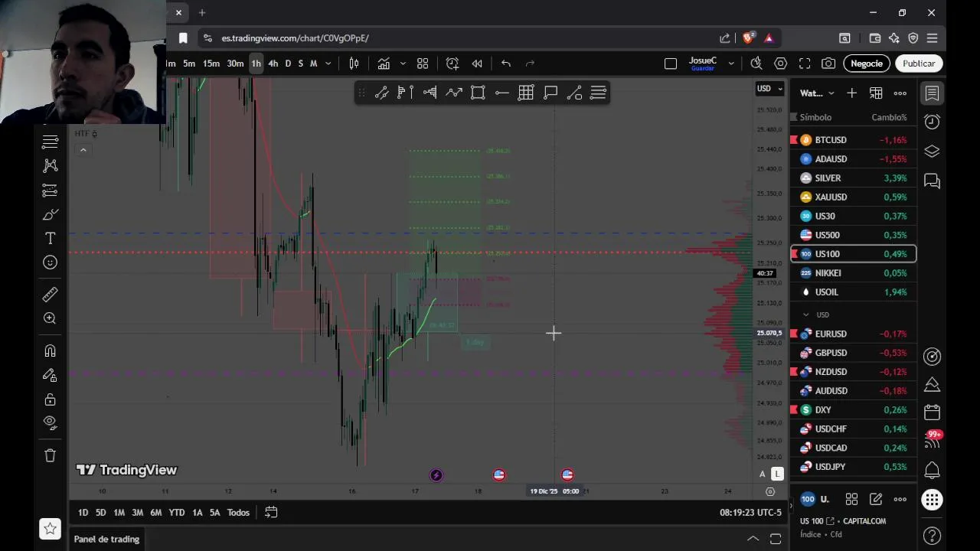
Task: Select the YTD date range
Action: click(x=176, y=513)
